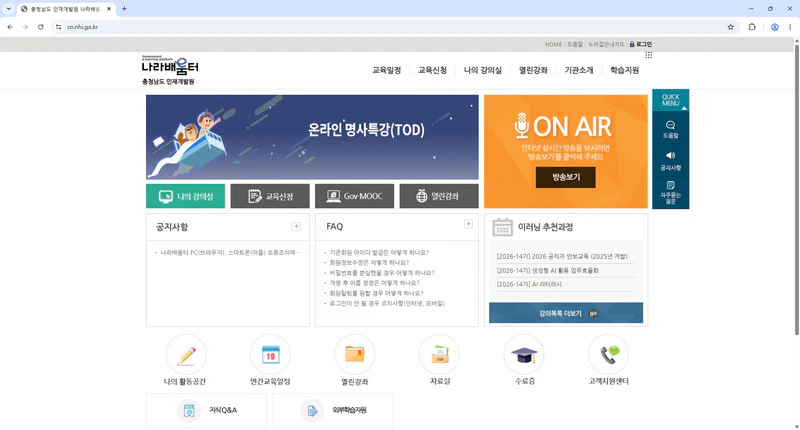Expand 공지사항 list with the plus button
This screenshot has height=430, width=800.
coord(296,226)
